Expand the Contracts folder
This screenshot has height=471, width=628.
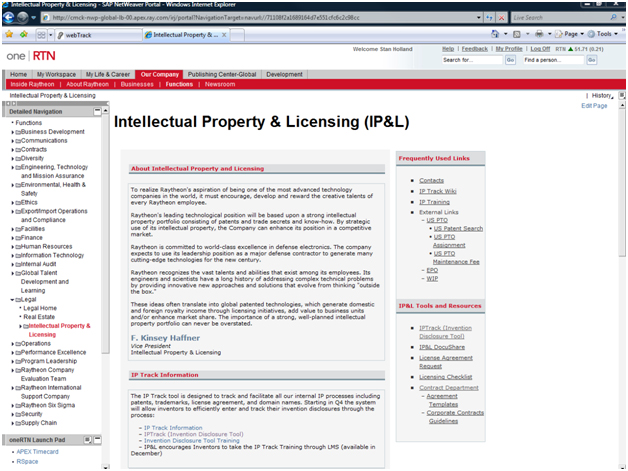(x=13, y=150)
